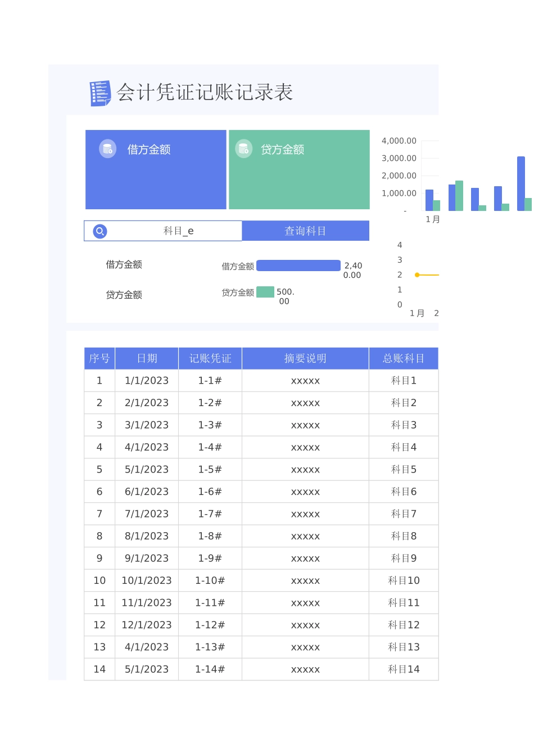Select the green 500.00 data bar
534x756 pixels.
click(265, 292)
